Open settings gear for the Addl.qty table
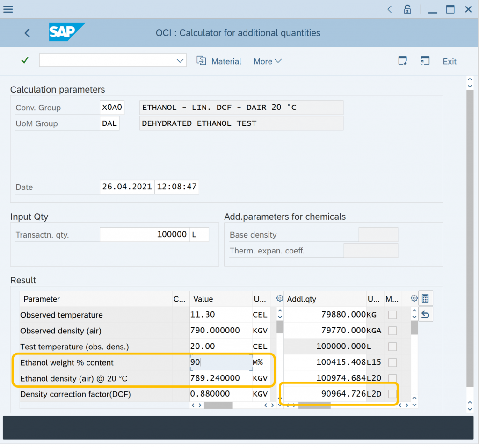The image size is (479, 448). pos(414,298)
